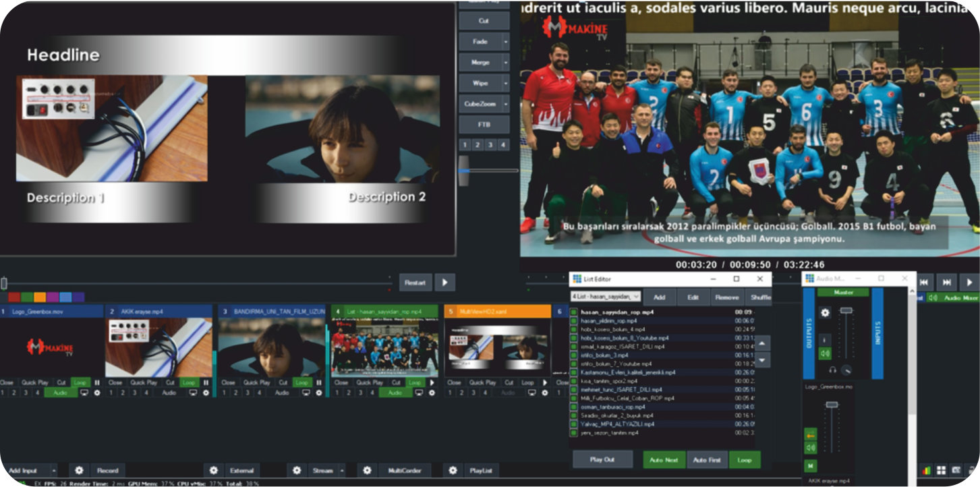The height and width of the screenshot is (487, 980).
Task: Click monitor icon on Logo_Greenbox.mov input
Action: (84, 393)
